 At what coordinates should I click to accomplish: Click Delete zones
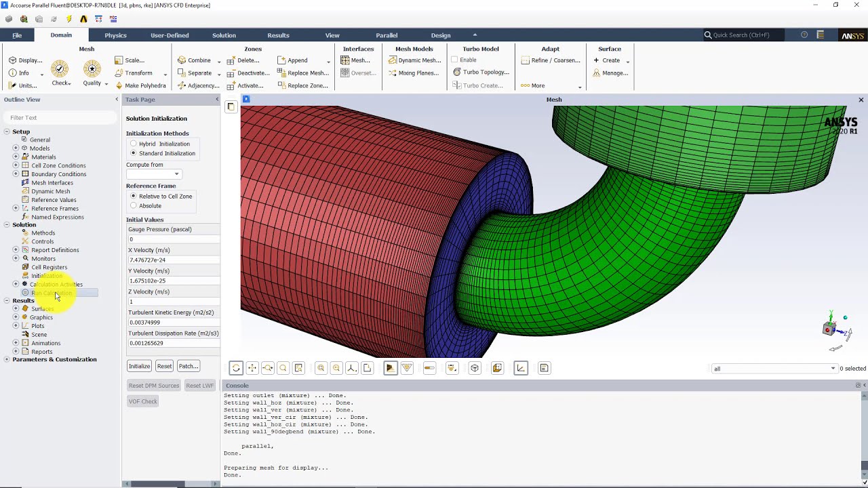click(243, 60)
